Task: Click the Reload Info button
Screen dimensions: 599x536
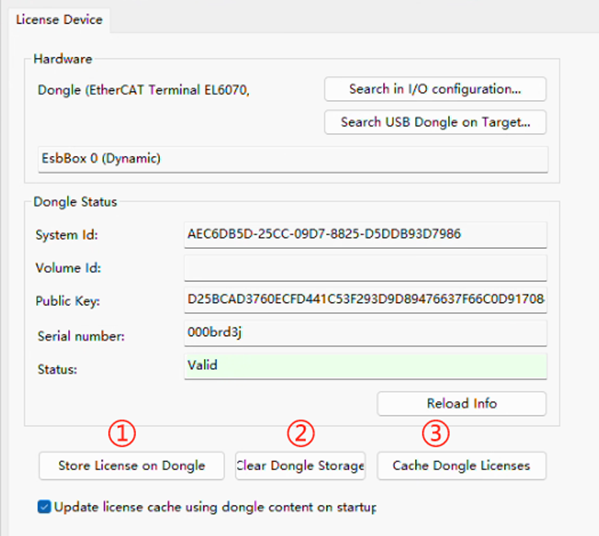Action: click(461, 403)
